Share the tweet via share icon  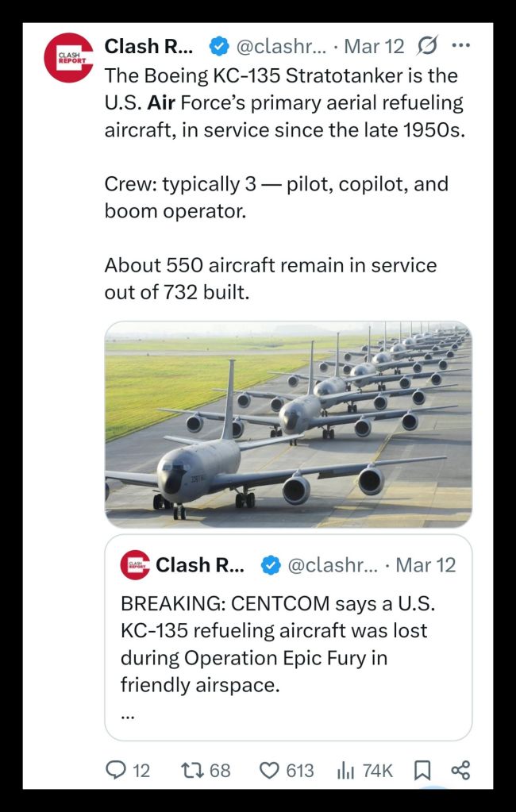tap(460, 770)
